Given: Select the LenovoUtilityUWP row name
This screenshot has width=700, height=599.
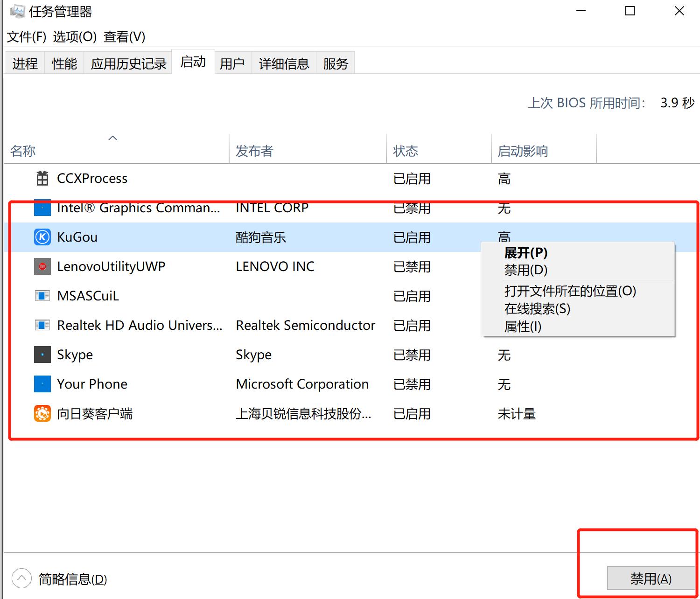Looking at the screenshot, I should click(111, 266).
